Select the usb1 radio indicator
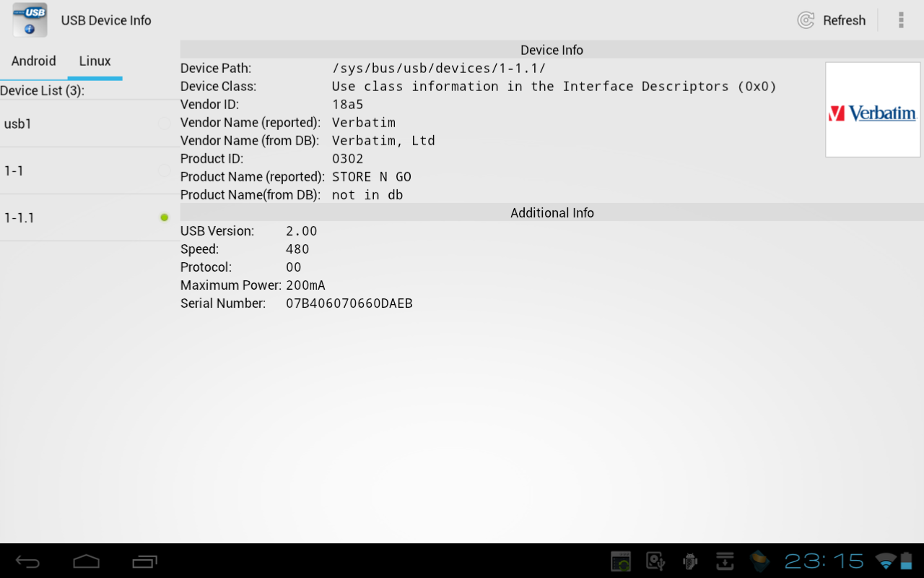The width and height of the screenshot is (924, 578). click(x=165, y=124)
